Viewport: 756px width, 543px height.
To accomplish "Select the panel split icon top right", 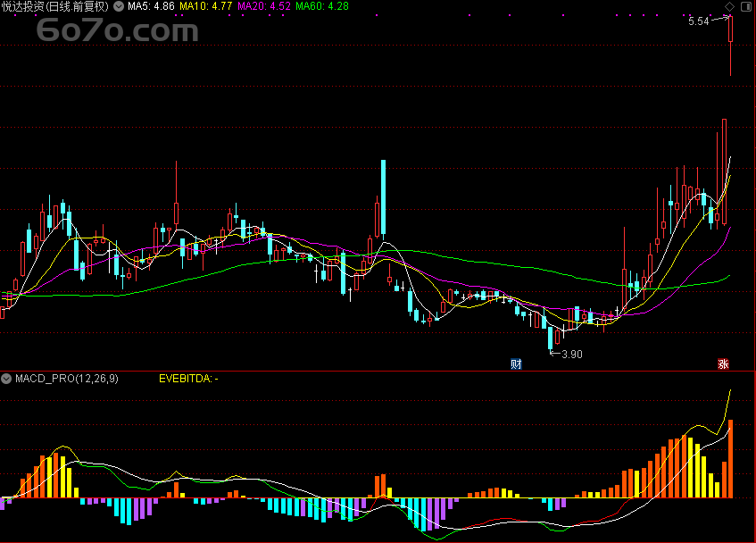I will [746, 7].
